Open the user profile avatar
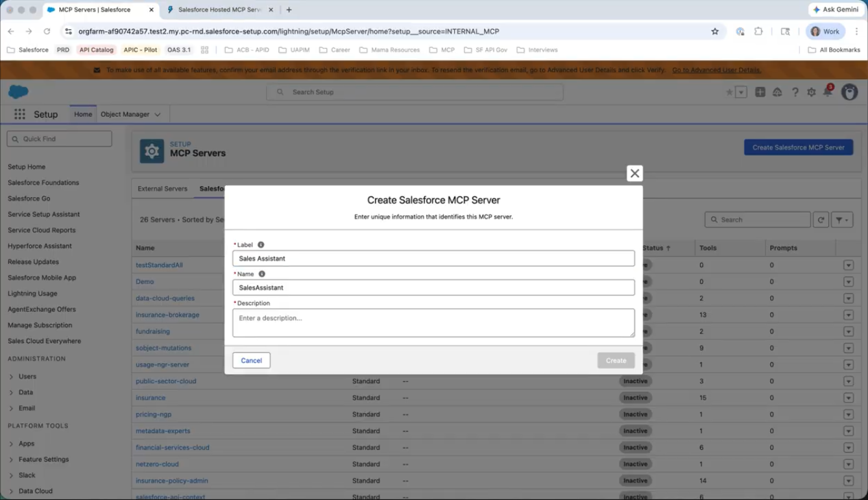Viewport: 868px width, 500px height. [x=849, y=92]
